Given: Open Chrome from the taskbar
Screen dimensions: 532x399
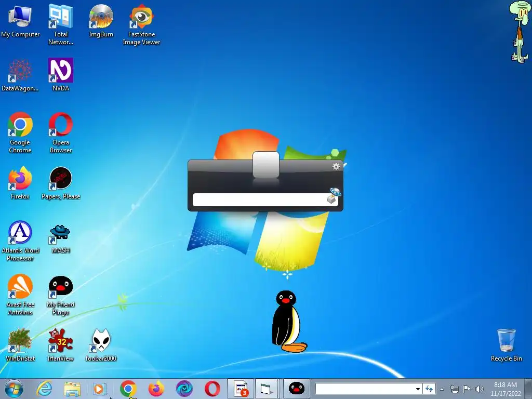Looking at the screenshot, I should 128,389.
